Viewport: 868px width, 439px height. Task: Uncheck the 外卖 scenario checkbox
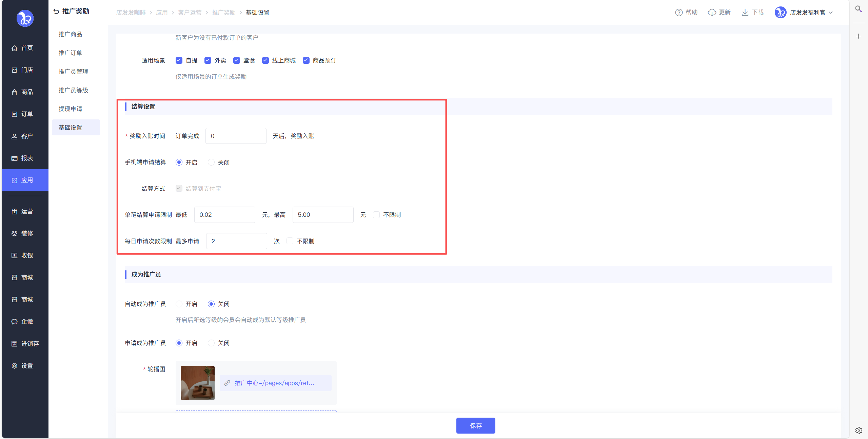coord(208,60)
